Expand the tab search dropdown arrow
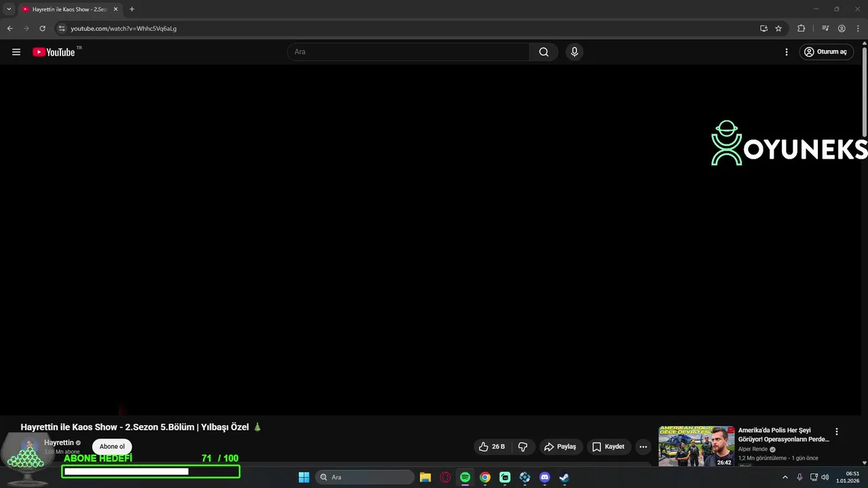This screenshot has width=868, height=488. 9,9
